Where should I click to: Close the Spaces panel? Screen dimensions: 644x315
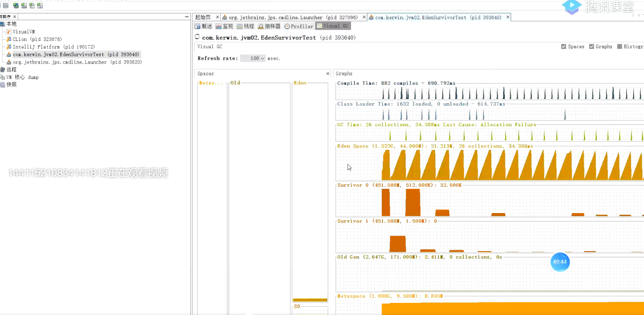coord(328,74)
